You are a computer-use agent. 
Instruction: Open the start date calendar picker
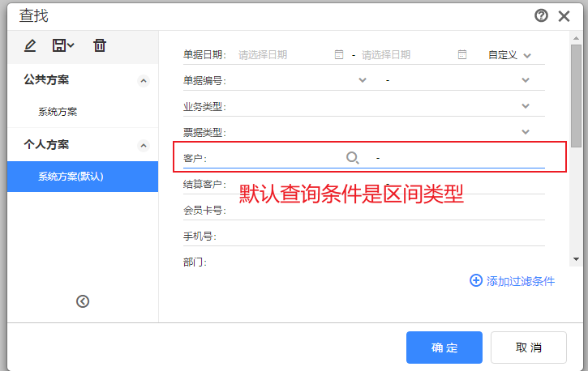click(x=339, y=54)
